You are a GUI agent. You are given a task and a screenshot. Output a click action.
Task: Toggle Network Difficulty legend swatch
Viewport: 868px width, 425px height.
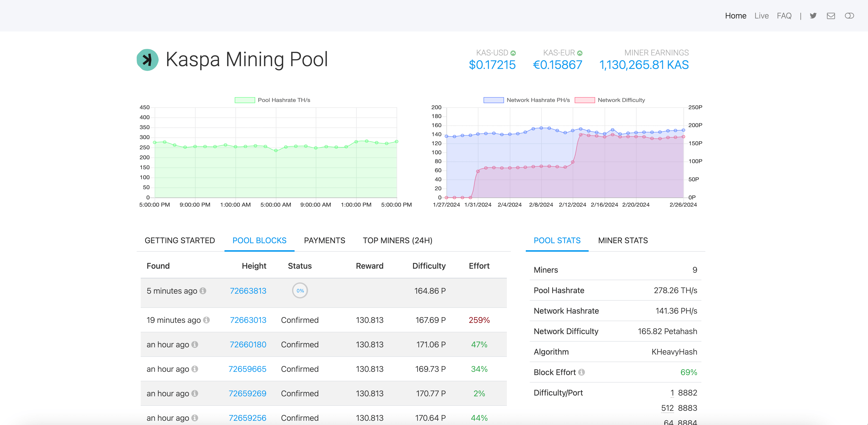585,100
